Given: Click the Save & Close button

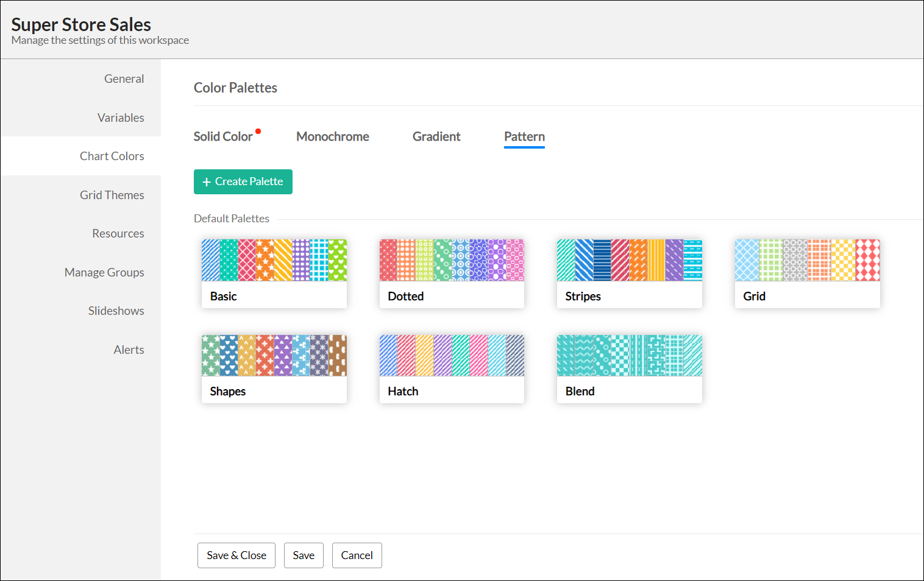Looking at the screenshot, I should pos(236,555).
